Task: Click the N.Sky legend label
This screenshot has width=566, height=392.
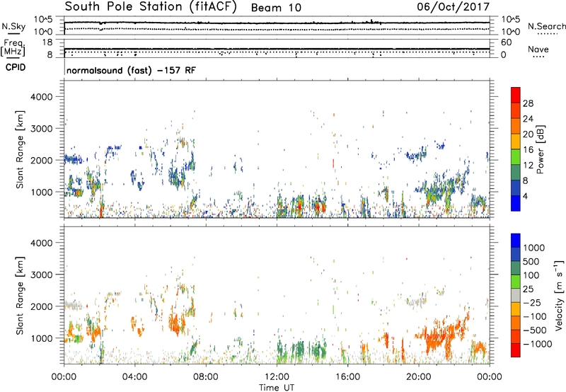Action: tap(13, 27)
